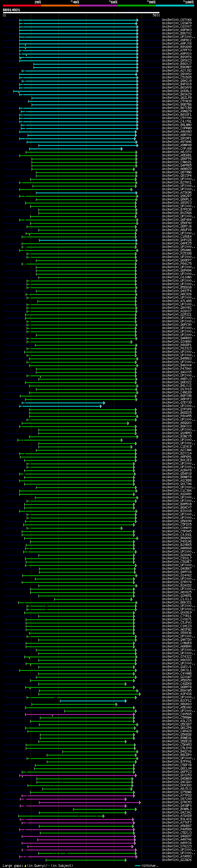Image resolution: width=197 pixels, height=868 pixels.
Task: Open hit UniRef100_C6SW79
Action: pos(177,23)
